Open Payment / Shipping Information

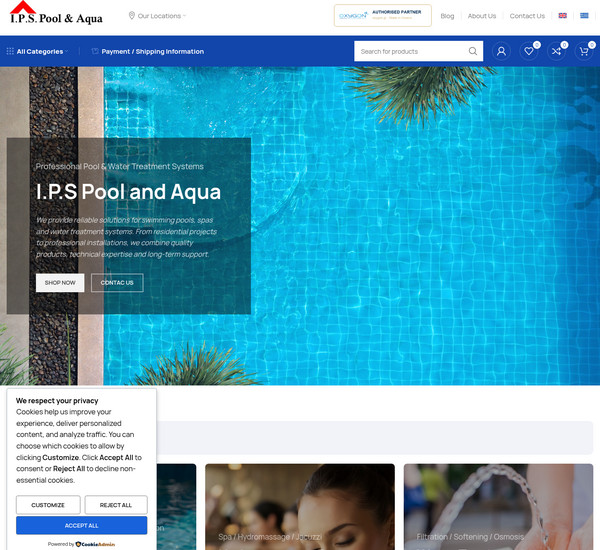(x=153, y=51)
